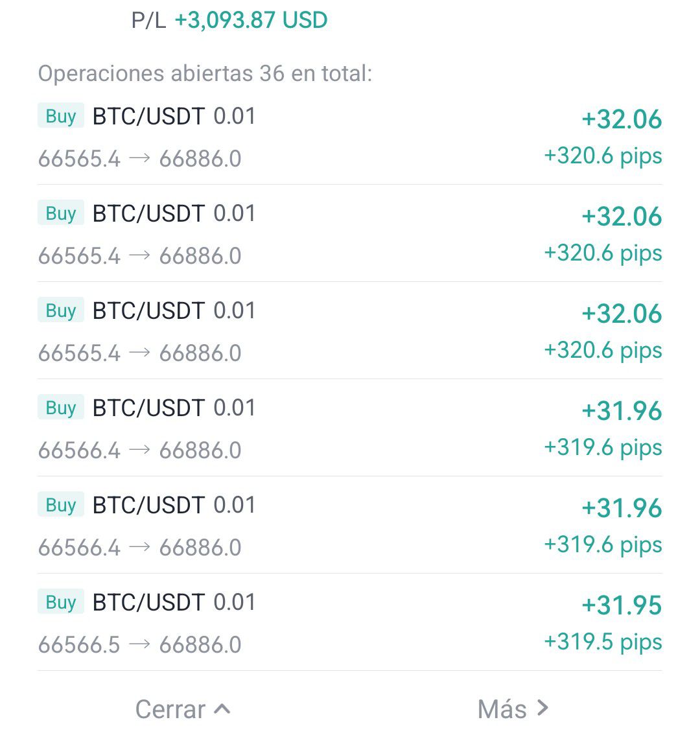Open the third BTC/USDT trade by its pair name
700x735 pixels.
pyautogui.click(x=148, y=311)
